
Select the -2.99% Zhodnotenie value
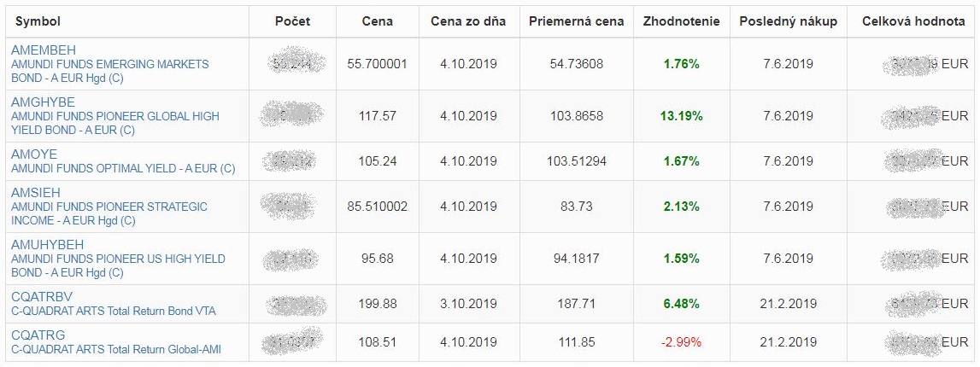(x=681, y=342)
